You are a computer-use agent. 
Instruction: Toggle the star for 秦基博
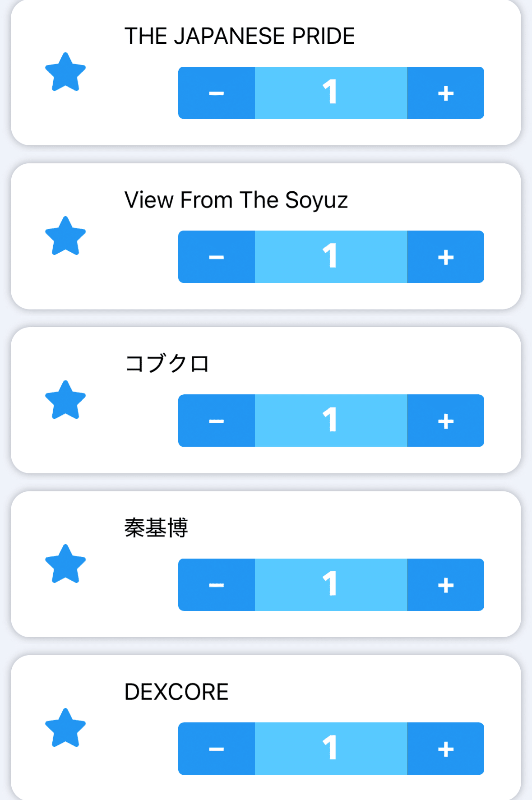click(65, 564)
